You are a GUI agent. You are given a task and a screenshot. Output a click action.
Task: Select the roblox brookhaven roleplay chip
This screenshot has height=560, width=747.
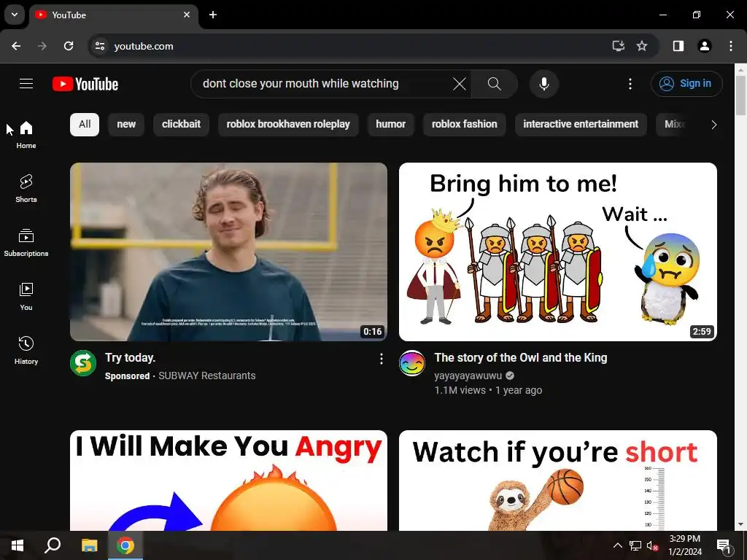pyautogui.click(x=288, y=124)
